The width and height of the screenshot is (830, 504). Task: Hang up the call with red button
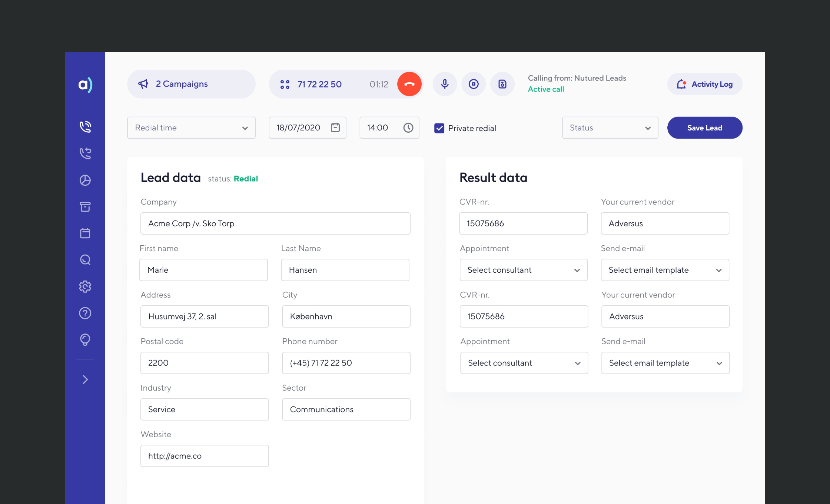pyautogui.click(x=409, y=84)
